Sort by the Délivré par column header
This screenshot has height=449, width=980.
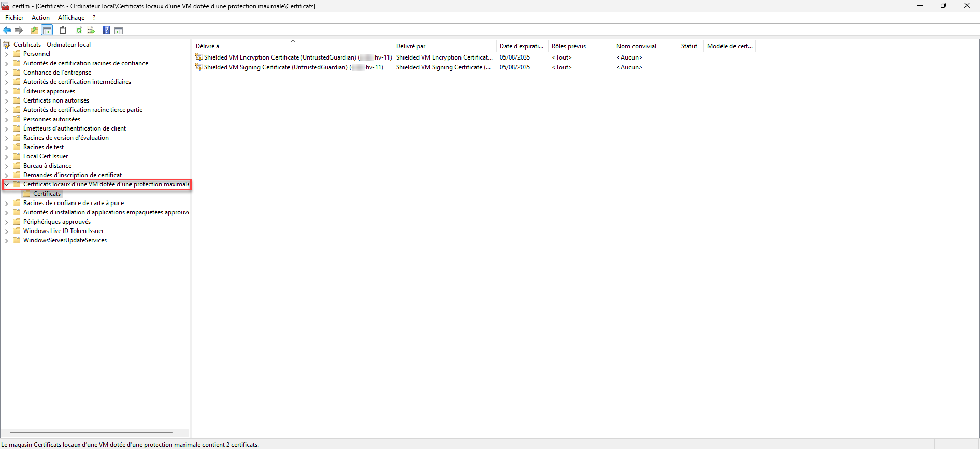[x=411, y=46]
